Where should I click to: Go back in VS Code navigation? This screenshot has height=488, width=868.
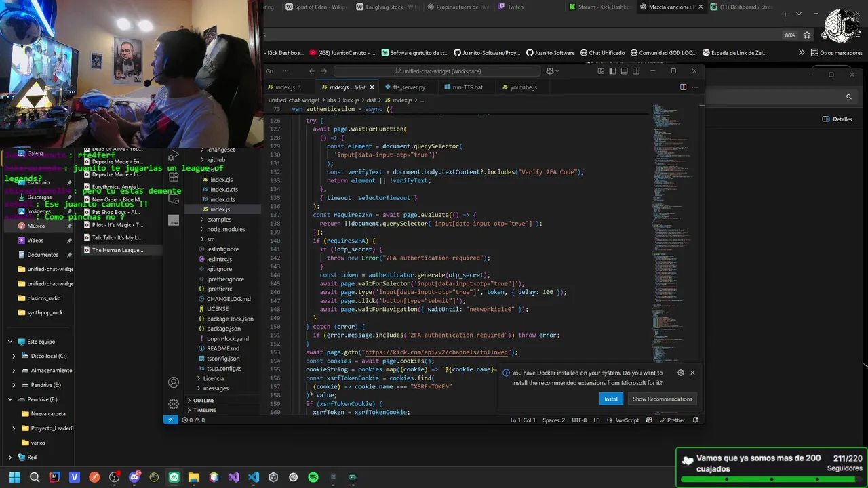tap(312, 71)
